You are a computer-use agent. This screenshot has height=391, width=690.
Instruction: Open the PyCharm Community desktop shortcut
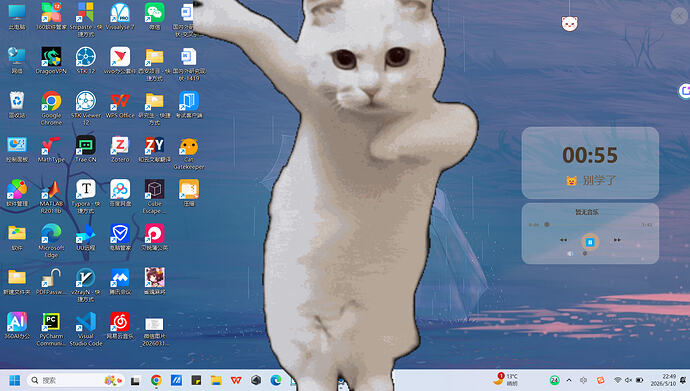click(51, 329)
